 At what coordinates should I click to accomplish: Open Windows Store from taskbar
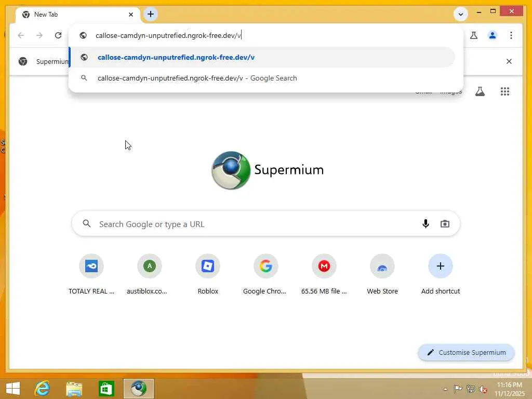[106, 389]
